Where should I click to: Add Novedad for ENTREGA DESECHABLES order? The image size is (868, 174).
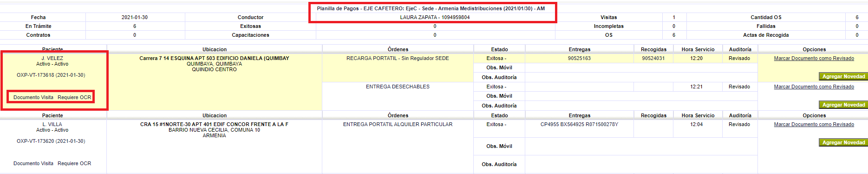click(843, 105)
